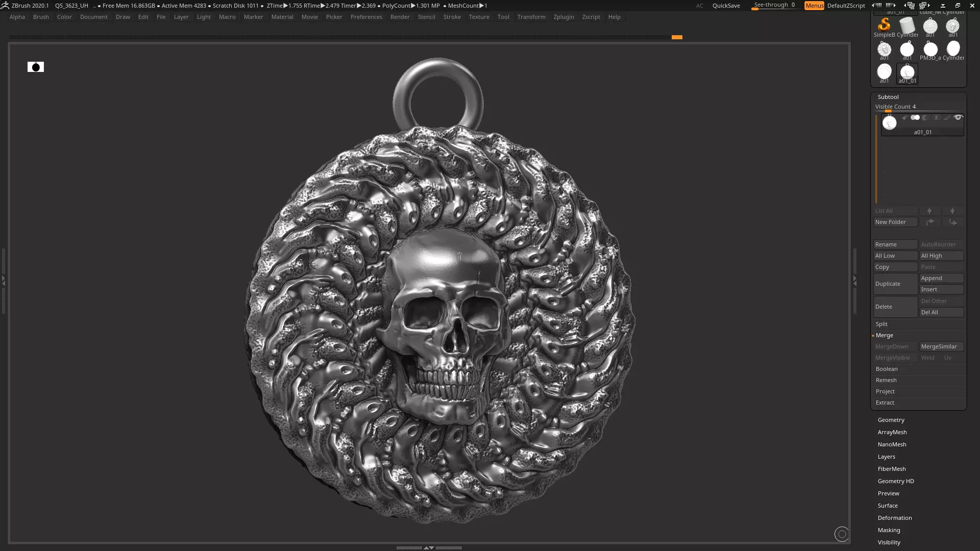The image size is (980, 551).
Task: Click the Duplicate button
Action: tap(895, 284)
